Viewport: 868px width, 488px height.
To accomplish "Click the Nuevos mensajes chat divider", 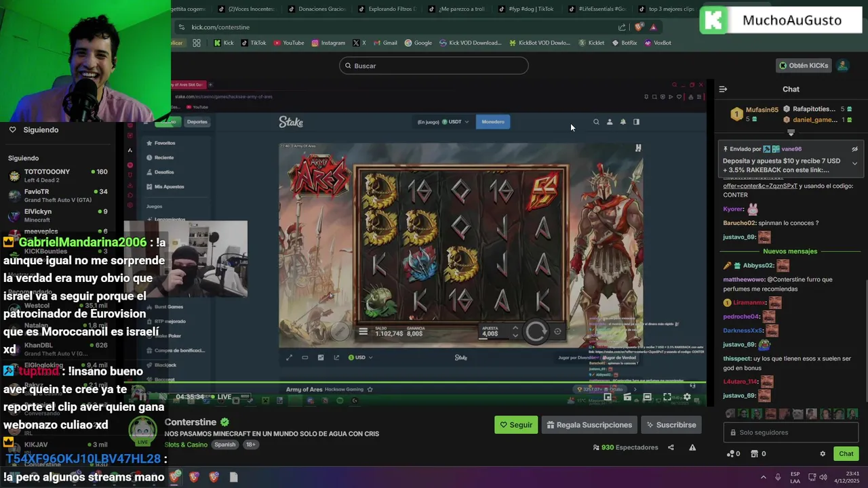I will click(790, 251).
